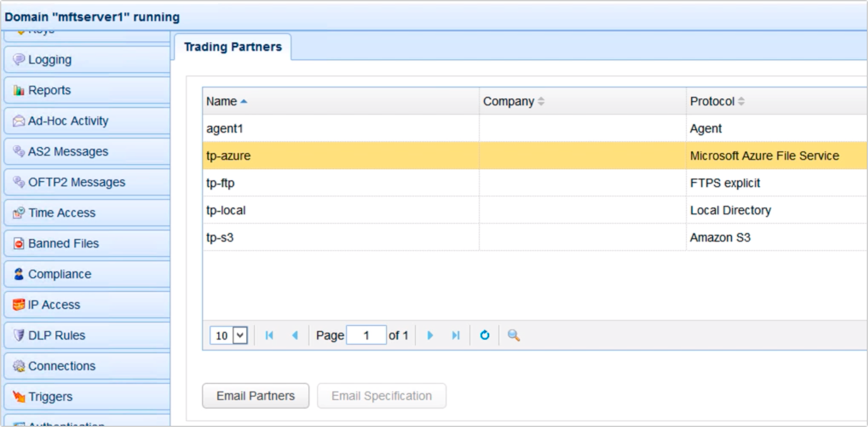Refresh the trading partners table
868x427 pixels.
[484, 335]
